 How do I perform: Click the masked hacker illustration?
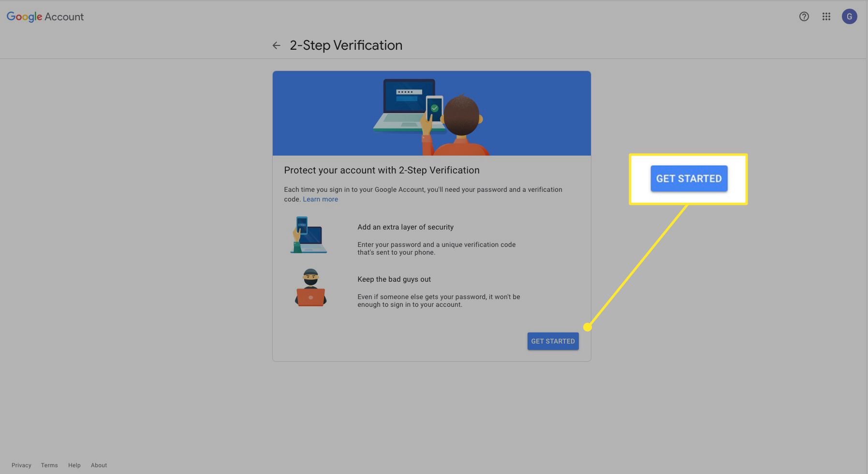pos(310,287)
